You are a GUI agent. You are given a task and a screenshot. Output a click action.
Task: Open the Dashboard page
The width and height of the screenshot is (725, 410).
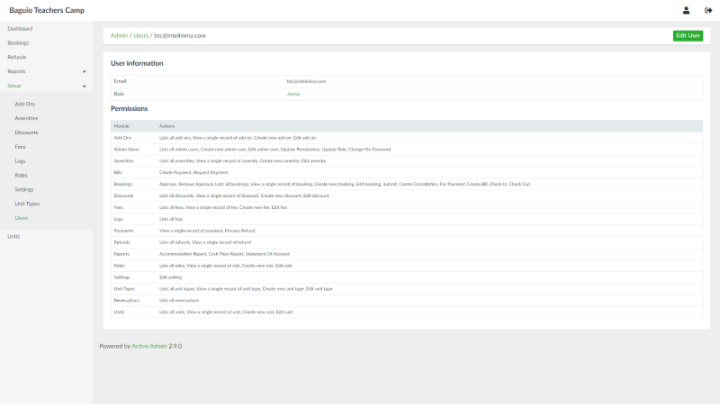[x=20, y=29]
